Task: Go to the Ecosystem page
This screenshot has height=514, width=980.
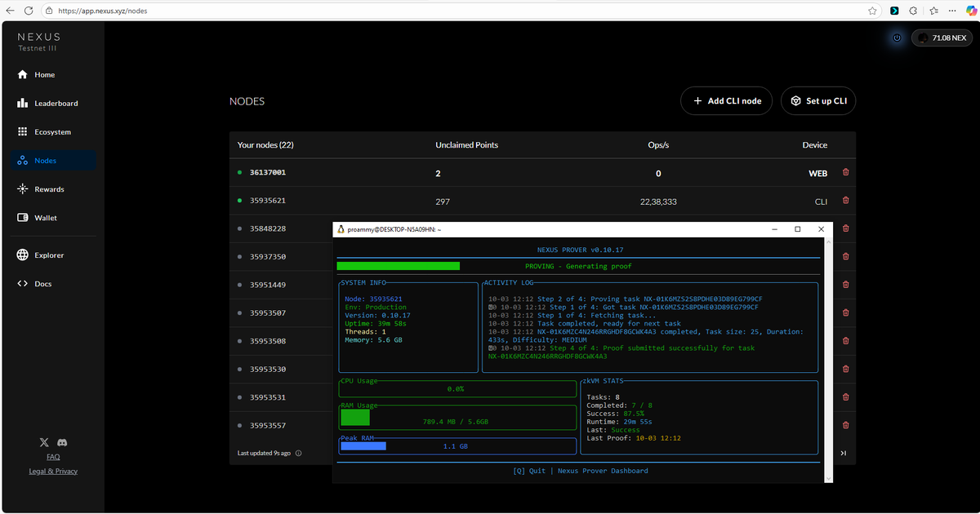Action: tap(44, 132)
